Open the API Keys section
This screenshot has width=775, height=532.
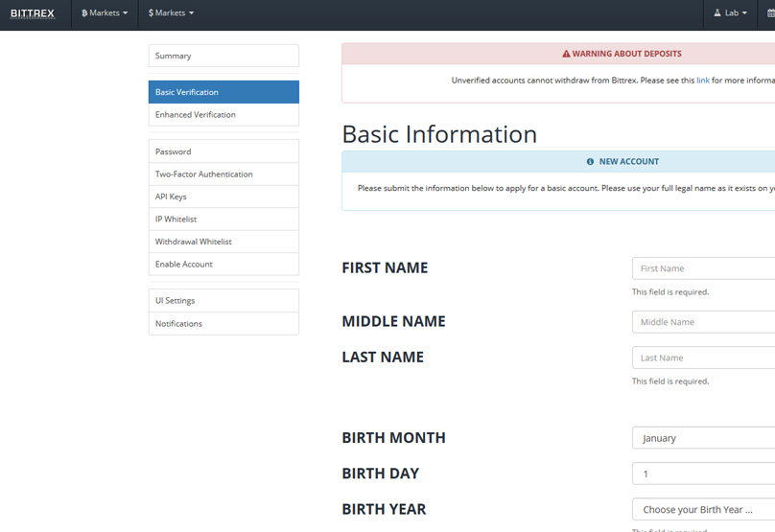click(223, 197)
